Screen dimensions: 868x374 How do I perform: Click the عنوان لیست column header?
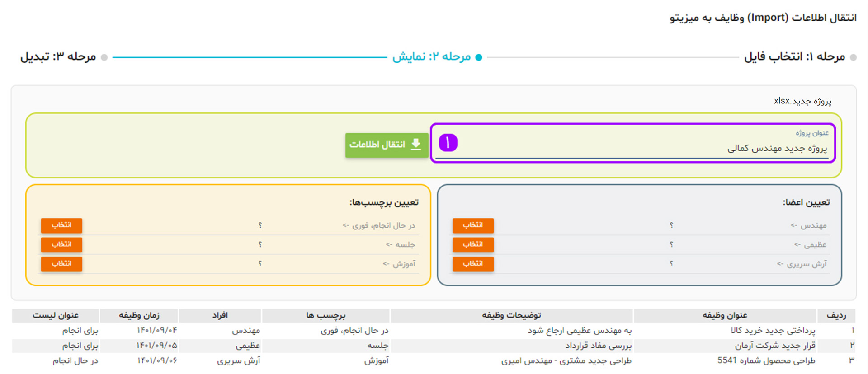point(55,315)
